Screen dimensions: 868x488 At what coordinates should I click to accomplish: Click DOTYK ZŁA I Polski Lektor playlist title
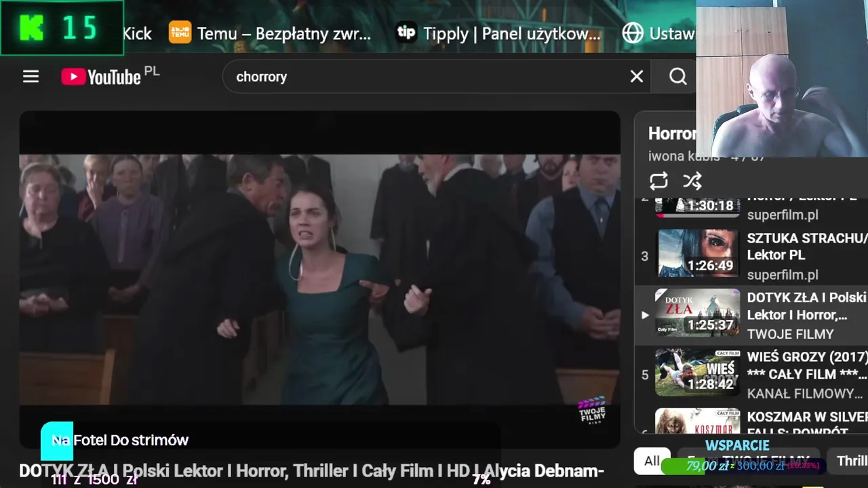[x=807, y=306]
